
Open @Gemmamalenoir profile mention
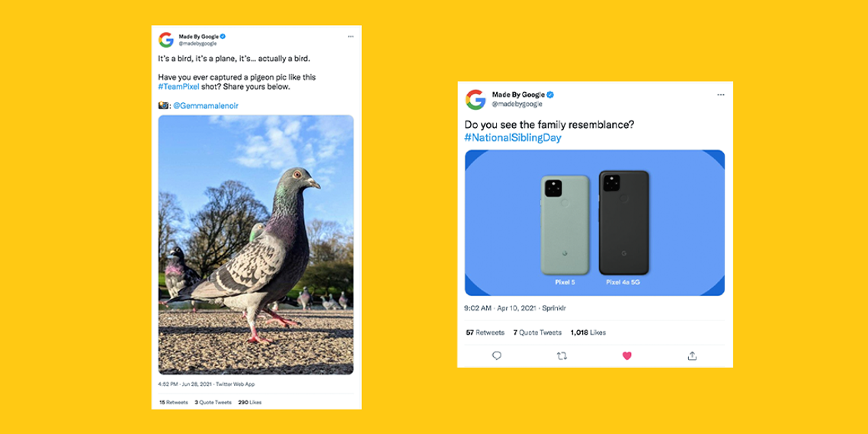point(205,106)
